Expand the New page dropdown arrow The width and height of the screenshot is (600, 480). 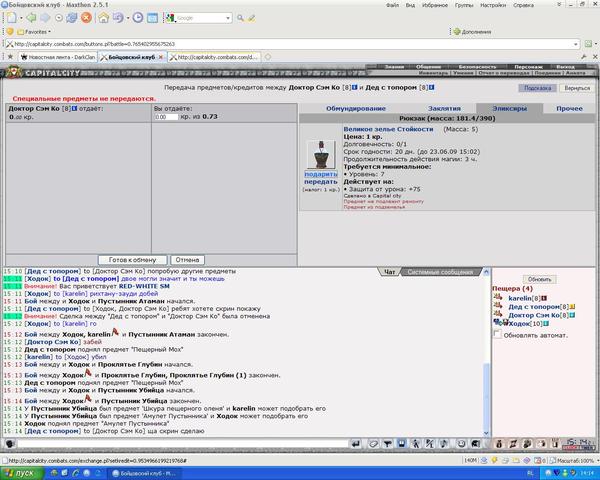click(x=21, y=18)
